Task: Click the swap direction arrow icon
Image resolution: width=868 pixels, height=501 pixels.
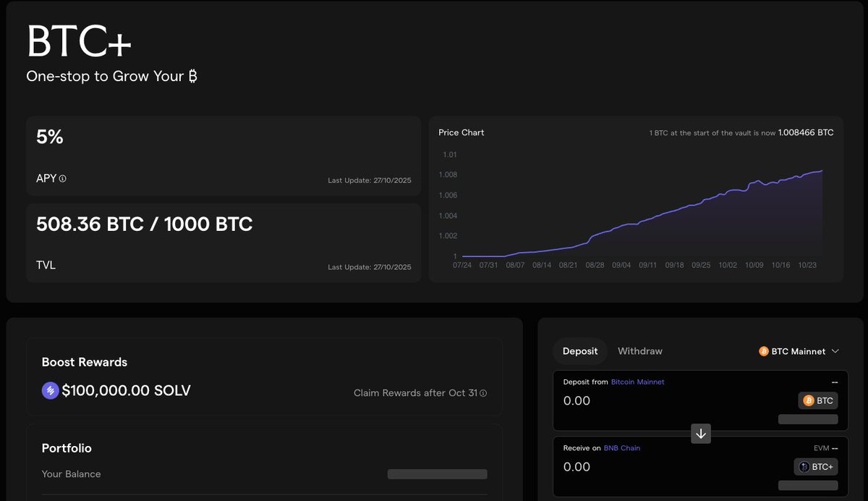Action: (701, 434)
